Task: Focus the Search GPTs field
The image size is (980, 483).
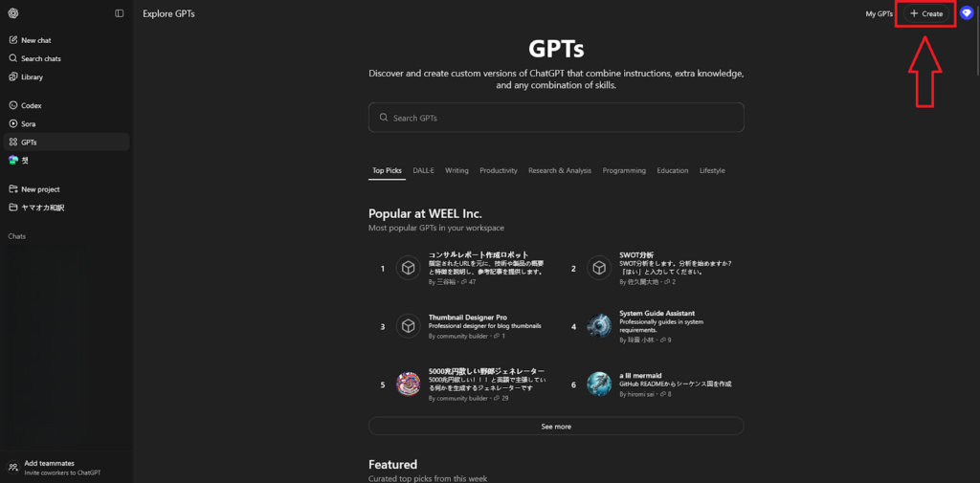Action: [x=556, y=118]
